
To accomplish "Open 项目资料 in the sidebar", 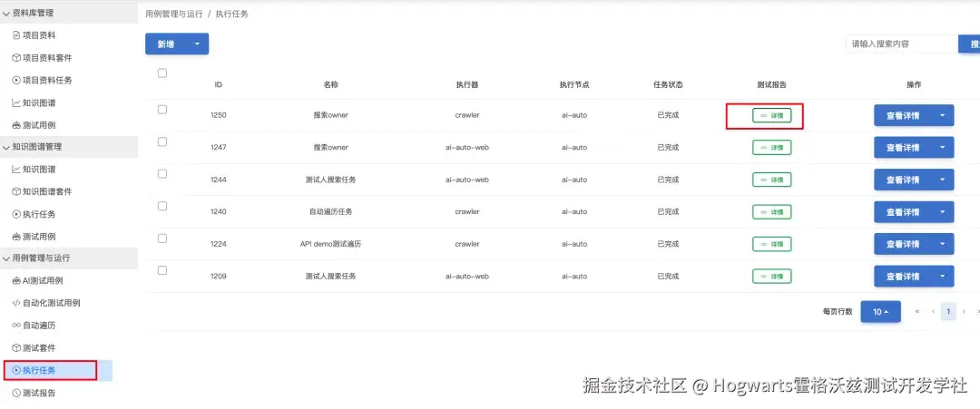I will (39, 35).
